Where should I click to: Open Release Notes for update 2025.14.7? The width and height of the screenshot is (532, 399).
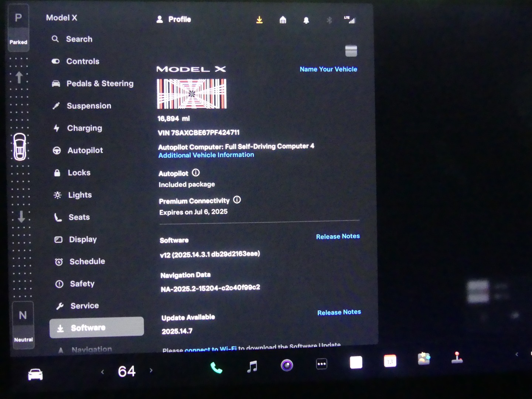tap(339, 312)
